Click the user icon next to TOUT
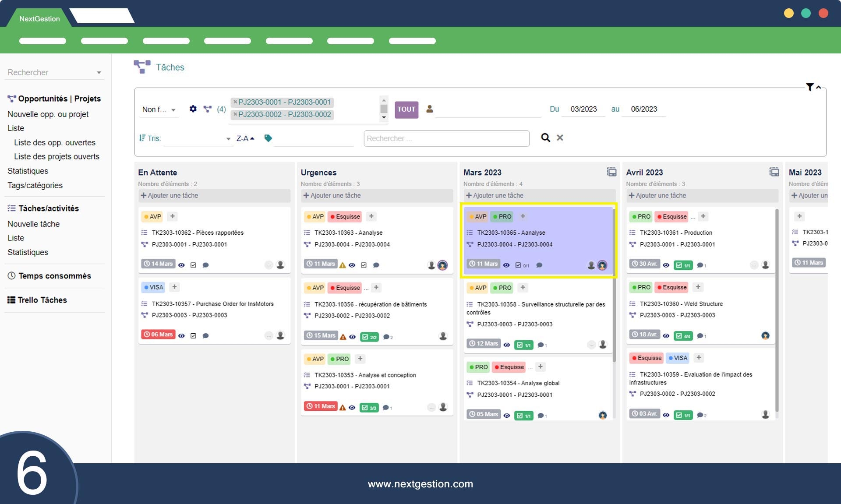The image size is (841, 504). (x=430, y=109)
